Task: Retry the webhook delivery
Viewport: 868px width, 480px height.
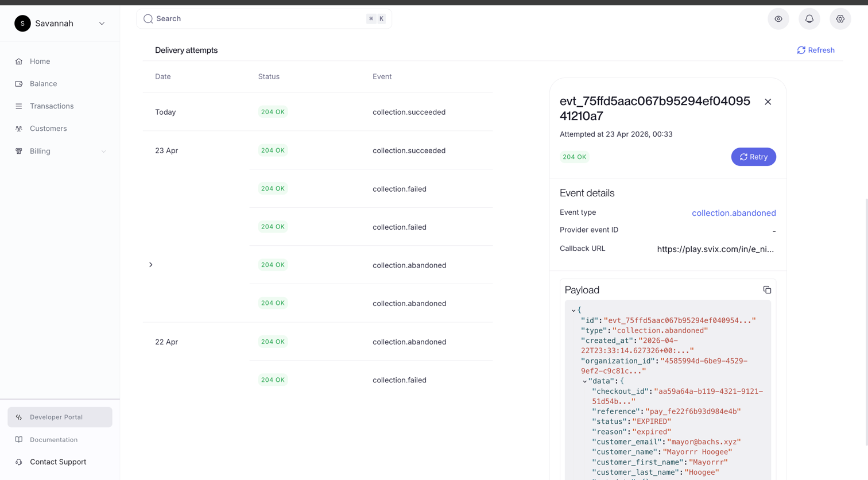Action: click(x=753, y=157)
